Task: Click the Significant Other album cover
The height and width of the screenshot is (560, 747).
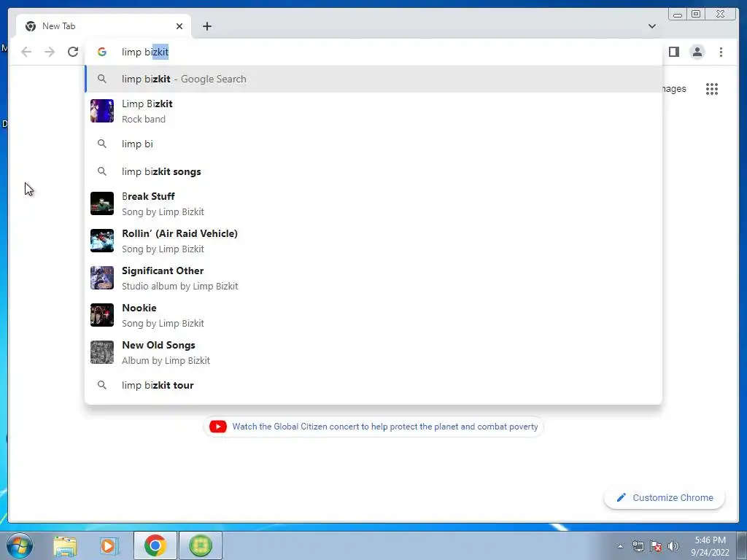Action: tap(102, 278)
